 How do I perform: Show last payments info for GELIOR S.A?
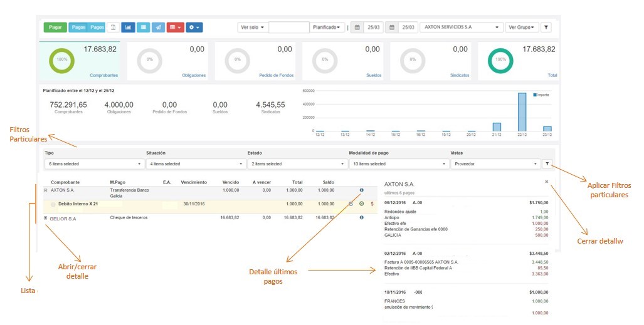coord(361,218)
